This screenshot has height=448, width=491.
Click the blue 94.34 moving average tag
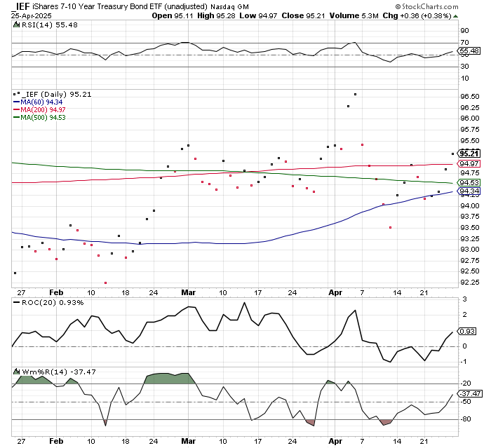pos(469,191)
